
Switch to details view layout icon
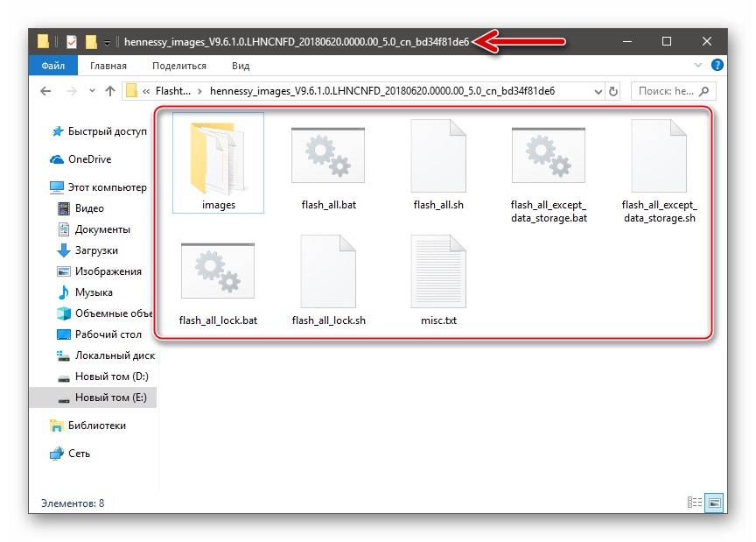(x=695, y=503)
